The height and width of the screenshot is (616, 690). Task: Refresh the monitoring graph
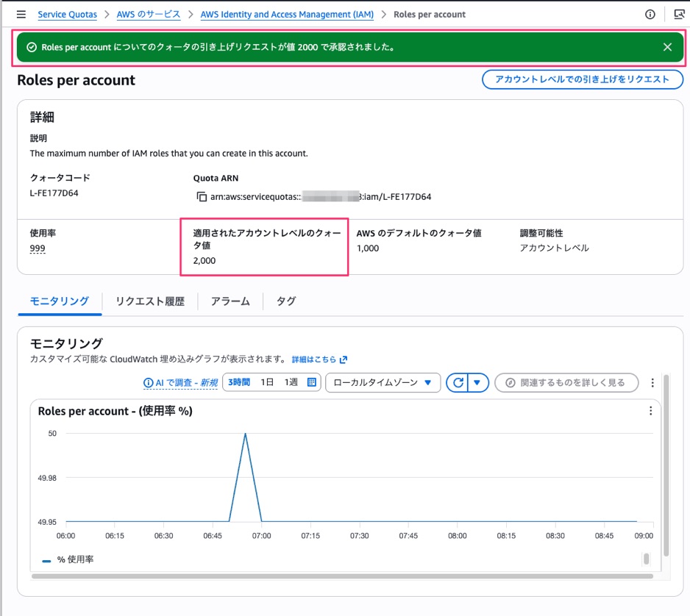458,382
